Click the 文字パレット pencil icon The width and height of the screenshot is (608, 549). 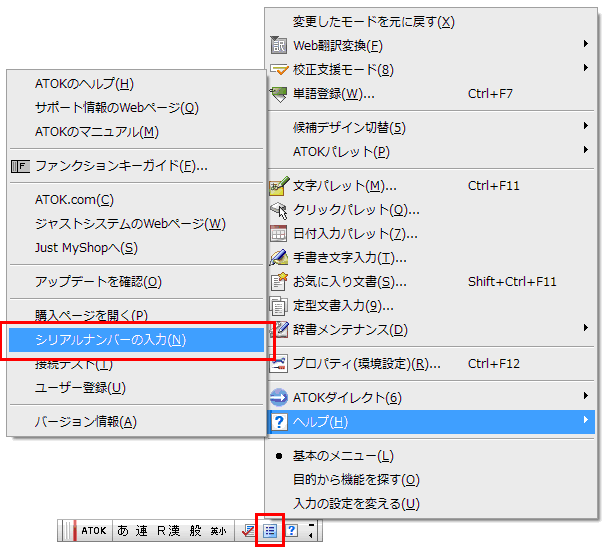(x=279, y=186)
